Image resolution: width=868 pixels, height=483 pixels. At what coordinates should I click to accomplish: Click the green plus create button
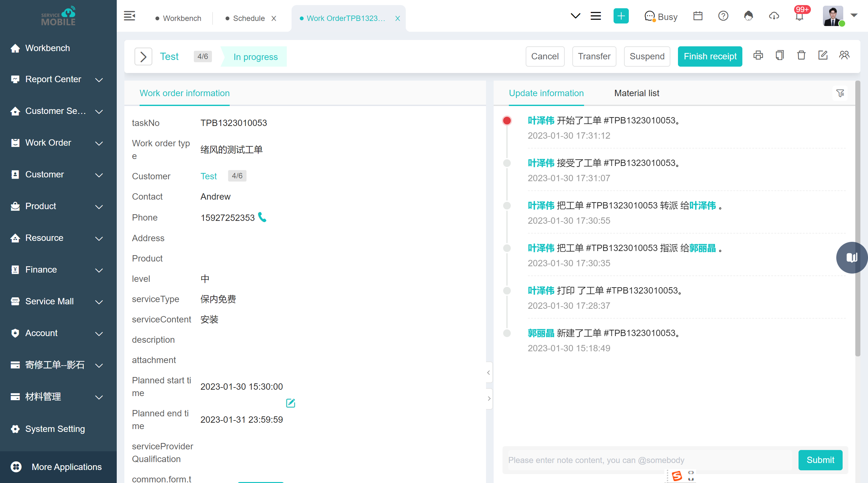(x=621, y=16)
